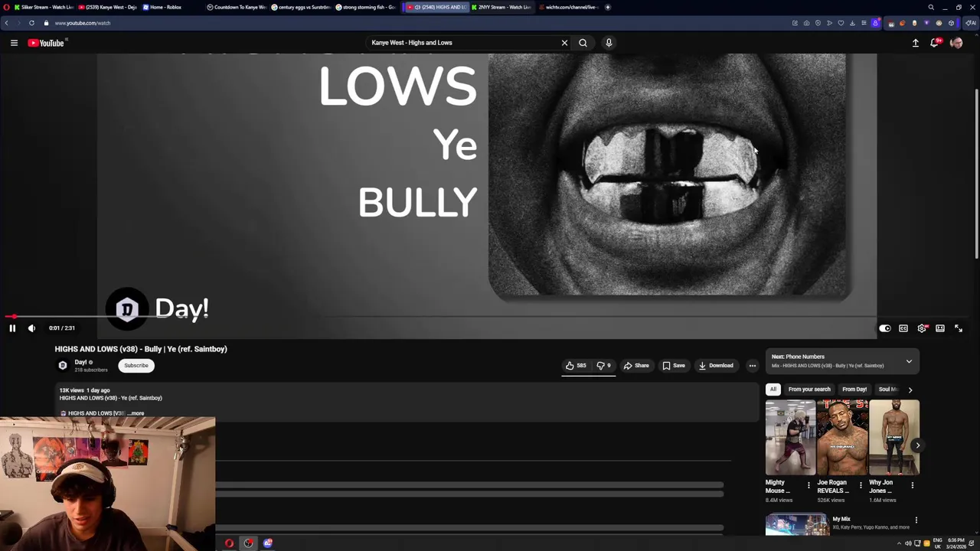Show hidden system tray icons
This screenshot has width=980, height=551.
(899, 544)
